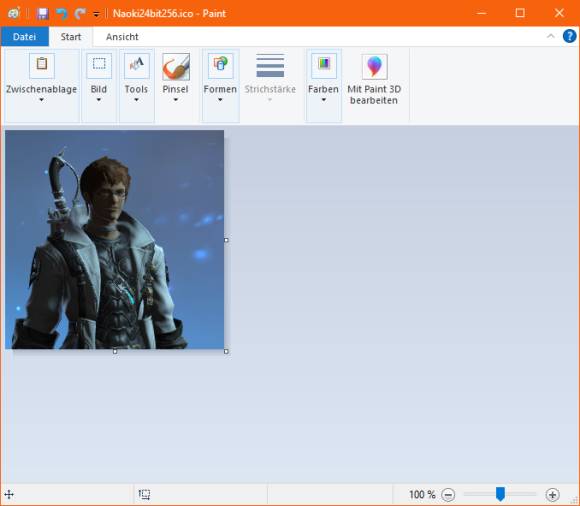The height and width of the screenshot is (506, 580).
Task: Close the Paint window
Action: [x=559, y=13]
